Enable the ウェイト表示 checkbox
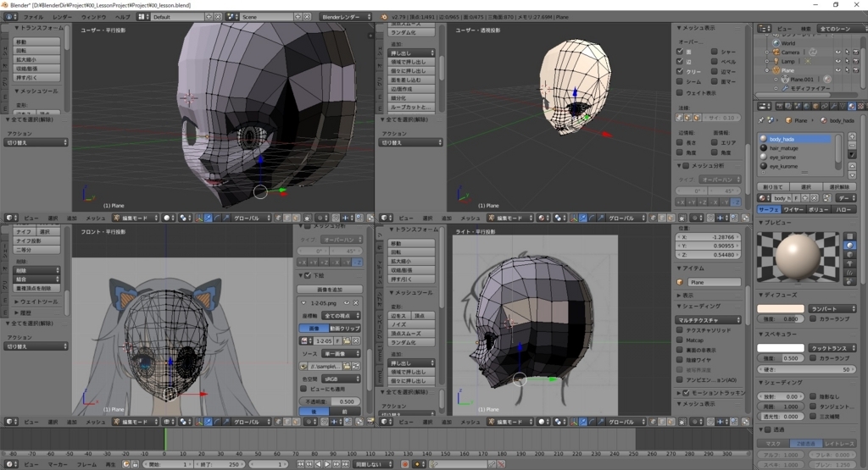Viewport: 868px width, 470px height. pyautogui.click(x=680, y=92)
